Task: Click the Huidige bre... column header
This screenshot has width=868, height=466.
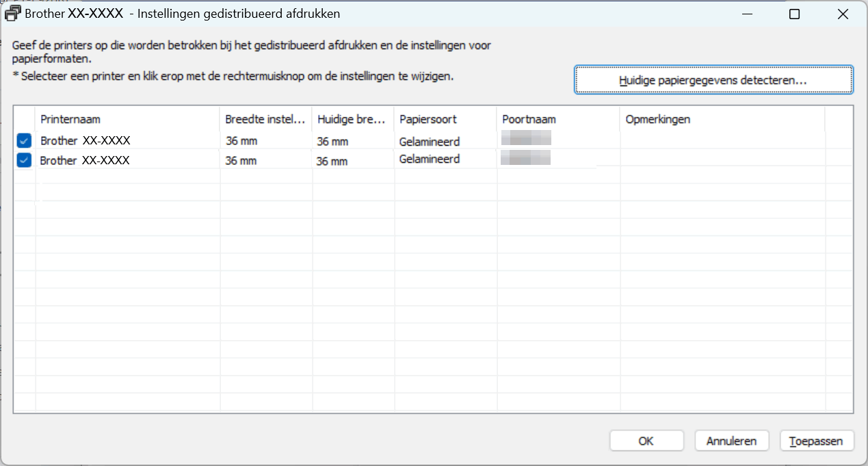Action: pyautogui.click(x=353, y=119)
